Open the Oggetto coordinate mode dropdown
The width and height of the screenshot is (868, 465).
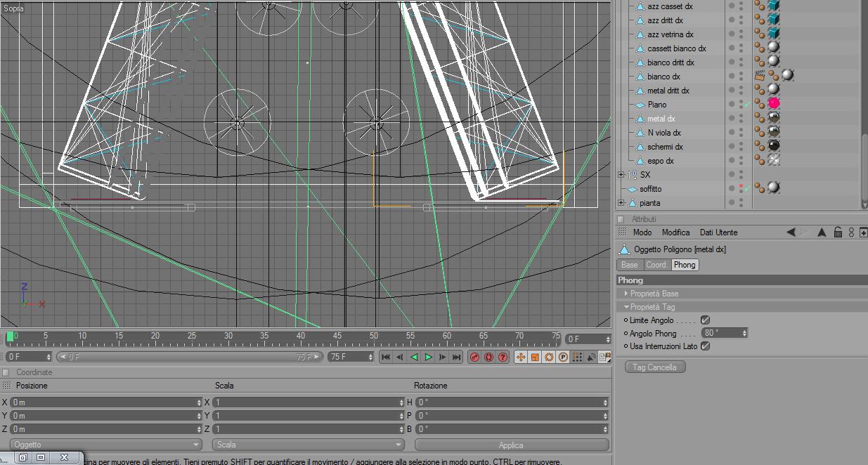(x=106, y=445)
